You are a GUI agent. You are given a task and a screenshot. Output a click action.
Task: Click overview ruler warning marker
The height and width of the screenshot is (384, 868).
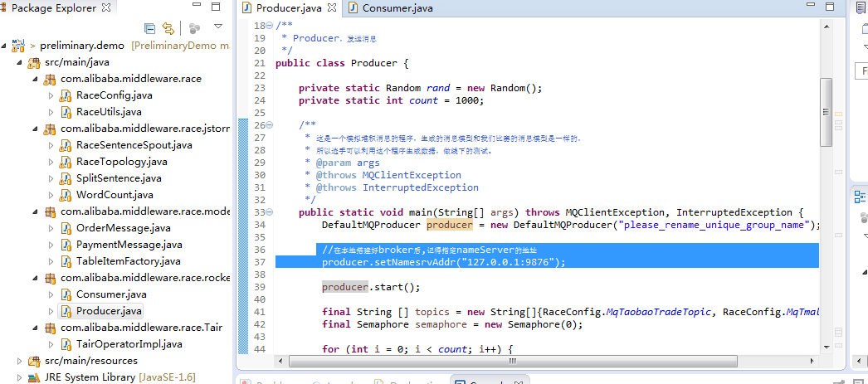pos(838,114)
